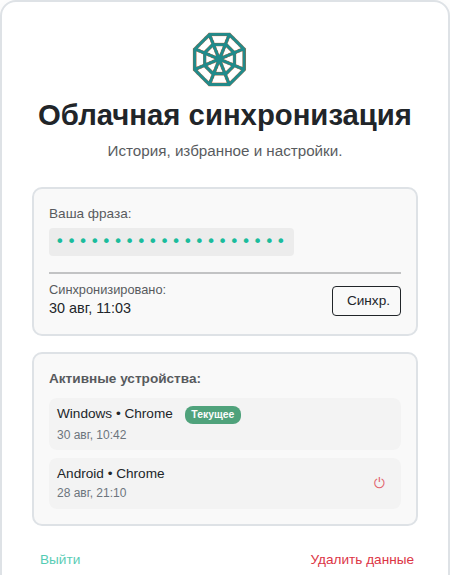Click the Синхронизировано label
The width and height of the screenshot is (450, 575).
click(x=107, y=290)
